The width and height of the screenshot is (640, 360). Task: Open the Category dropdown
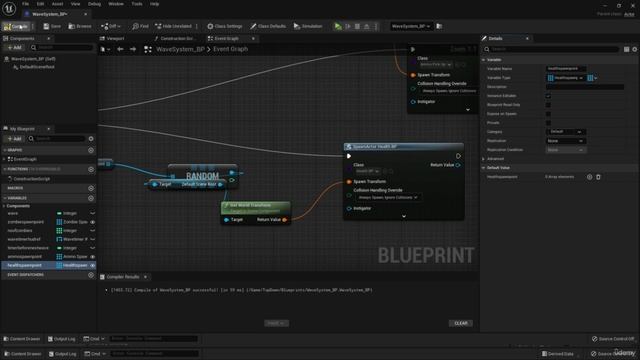click(x=565, y=132)
